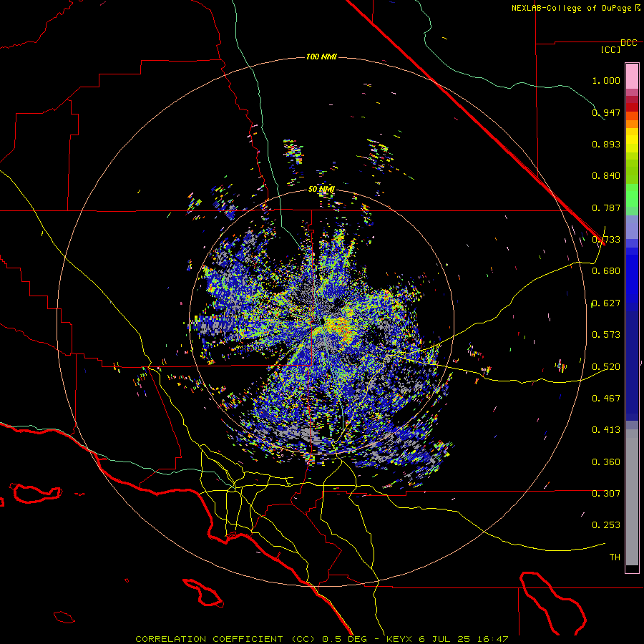The height and width of the screenshot is (644, 644).
Task: Select the 0.787 scale value
Action: (606, 208)
